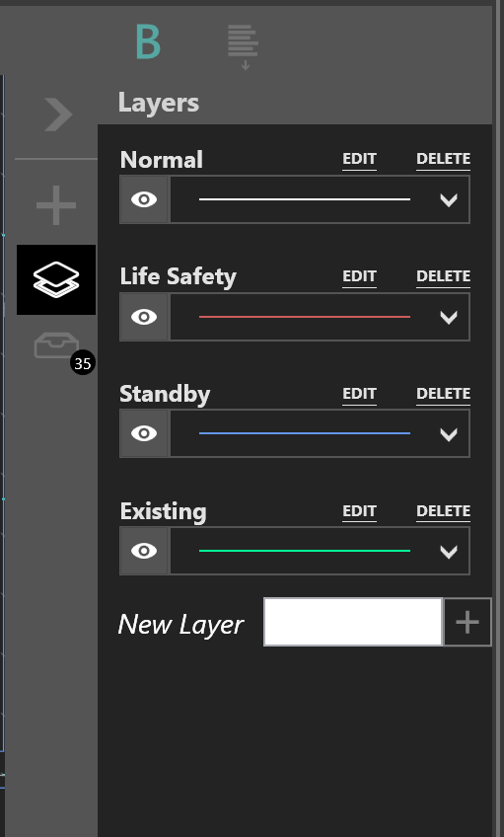Click the New Layer name input field
The image size is (504, 837).
click(353, 623)
